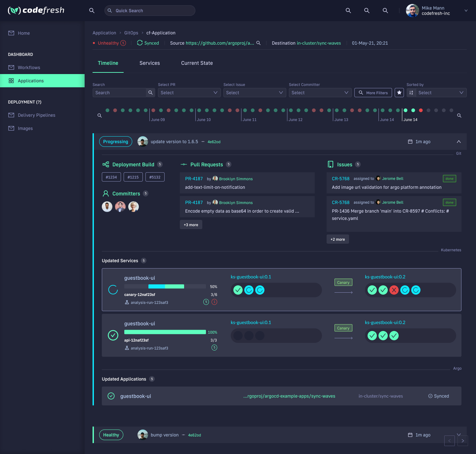
Task: Expand the Healthy bump version entry
Action: pyautogui.click(x=459, y=434)
